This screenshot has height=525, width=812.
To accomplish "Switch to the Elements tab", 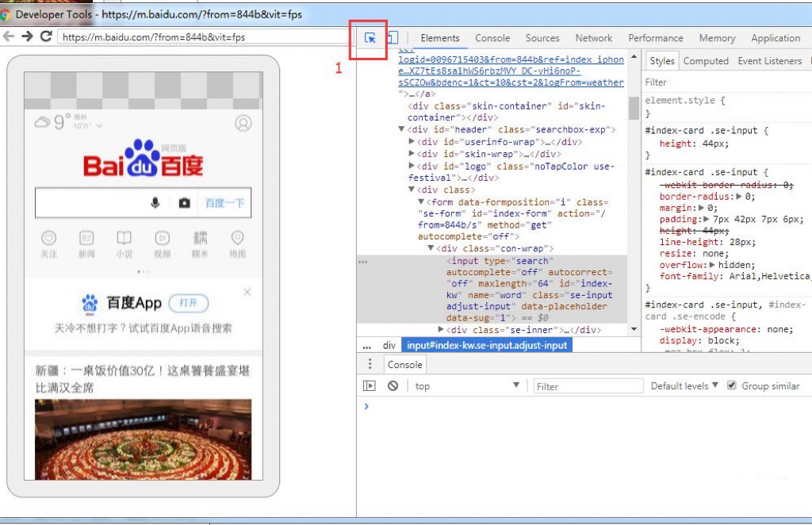I will pos(439,38).
